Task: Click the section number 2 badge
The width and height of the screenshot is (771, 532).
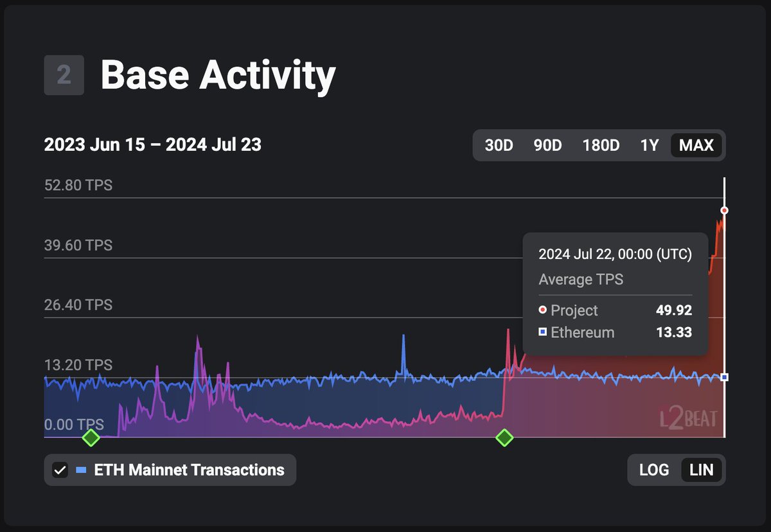Action: point(64,75)
